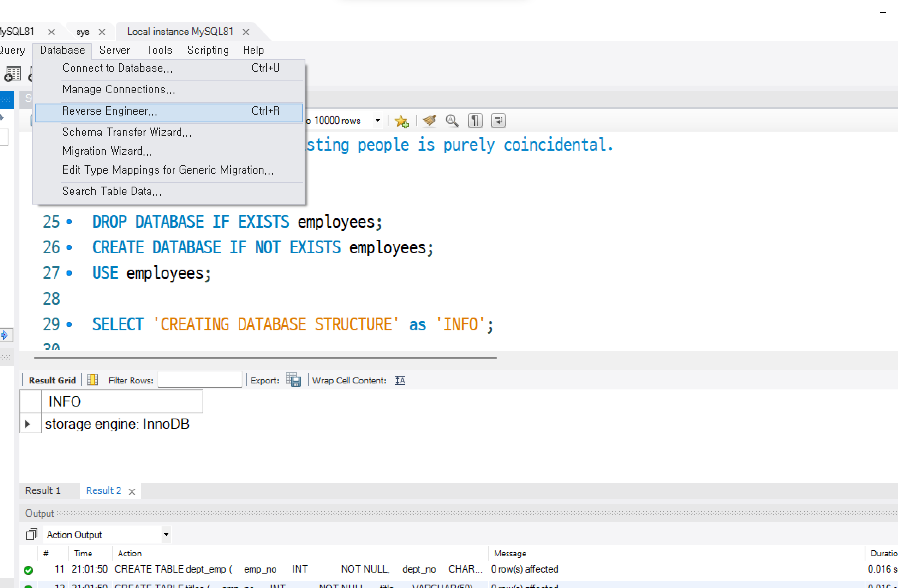Toggle invisible characters pilcrow icon
This screenshot has width=898, height=588.
point(475,121)
